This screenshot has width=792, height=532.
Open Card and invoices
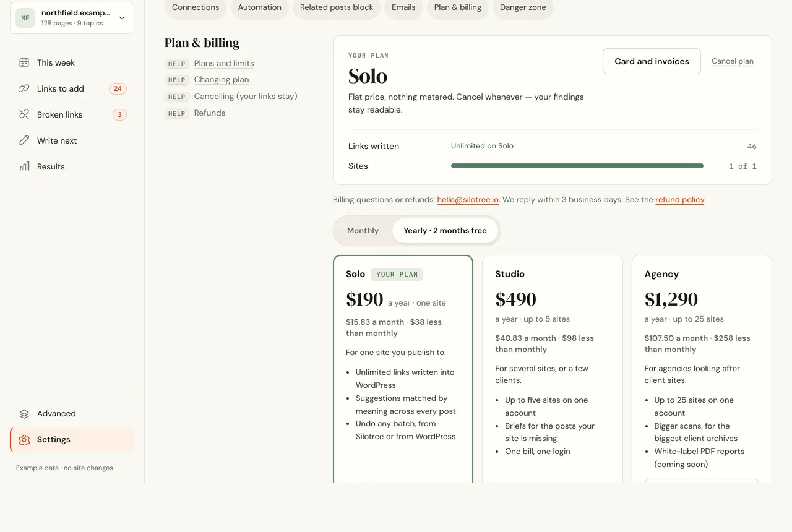coord(652,61)
